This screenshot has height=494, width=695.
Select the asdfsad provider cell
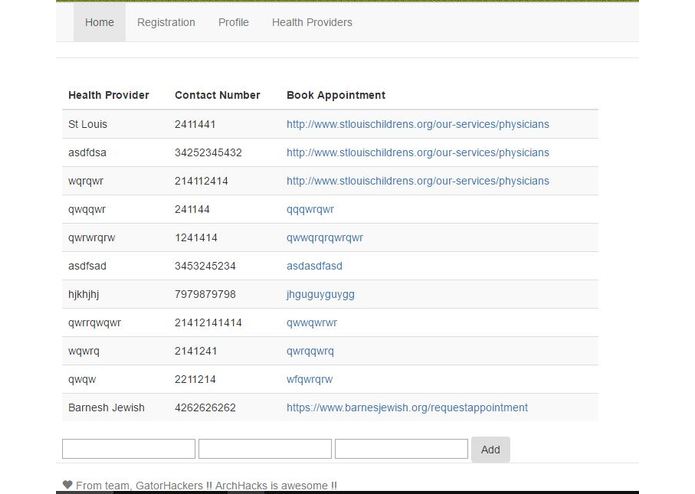coord(87,266)
